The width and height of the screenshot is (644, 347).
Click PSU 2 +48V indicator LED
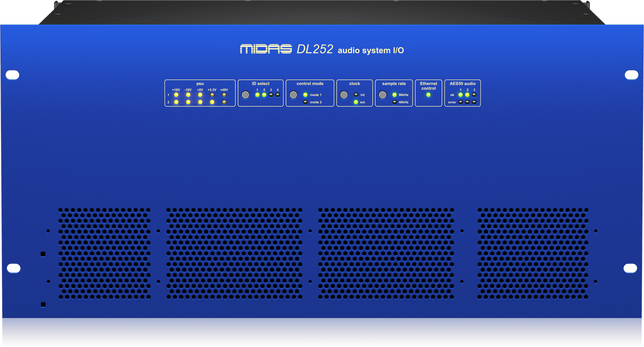coord(224,102)
